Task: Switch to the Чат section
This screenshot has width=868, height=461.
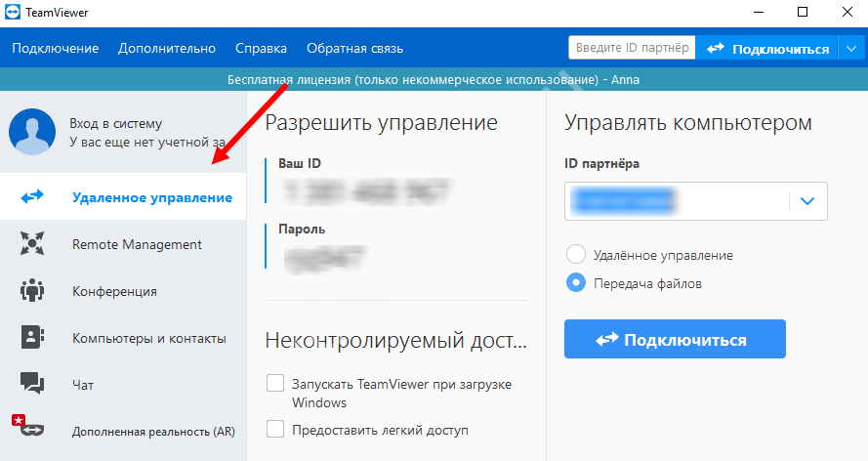Action: point(123,385)
